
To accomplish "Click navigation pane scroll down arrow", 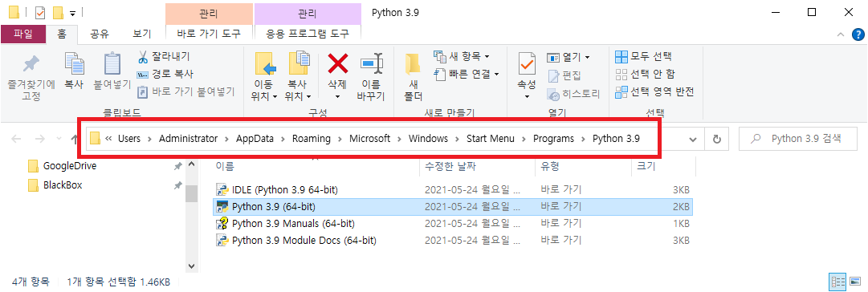I will 192,266.
